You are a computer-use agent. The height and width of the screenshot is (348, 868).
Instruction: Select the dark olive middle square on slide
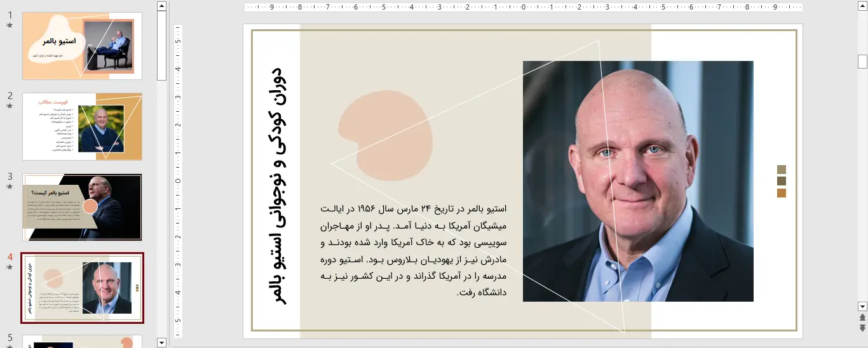(782, 181)
